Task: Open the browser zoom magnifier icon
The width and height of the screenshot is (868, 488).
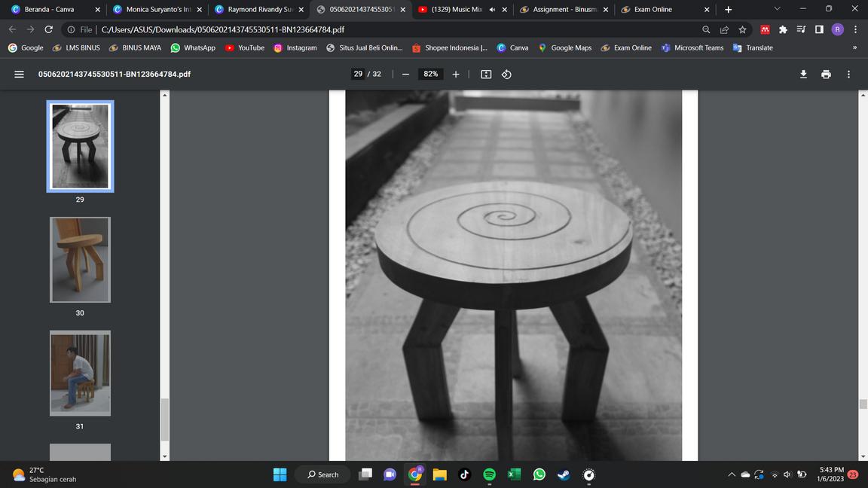Action: click(706, 29)
